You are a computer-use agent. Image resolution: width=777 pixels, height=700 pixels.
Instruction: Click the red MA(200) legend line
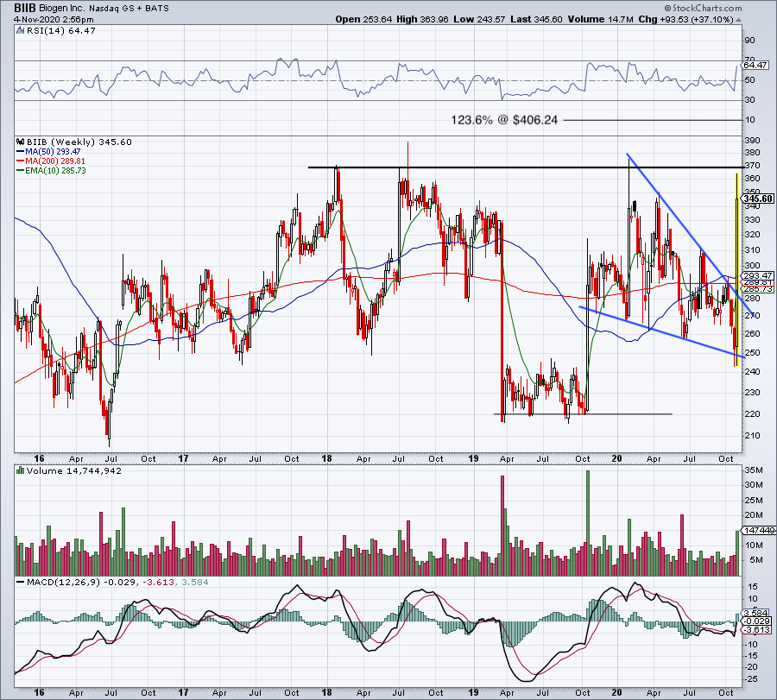[21, 161]
